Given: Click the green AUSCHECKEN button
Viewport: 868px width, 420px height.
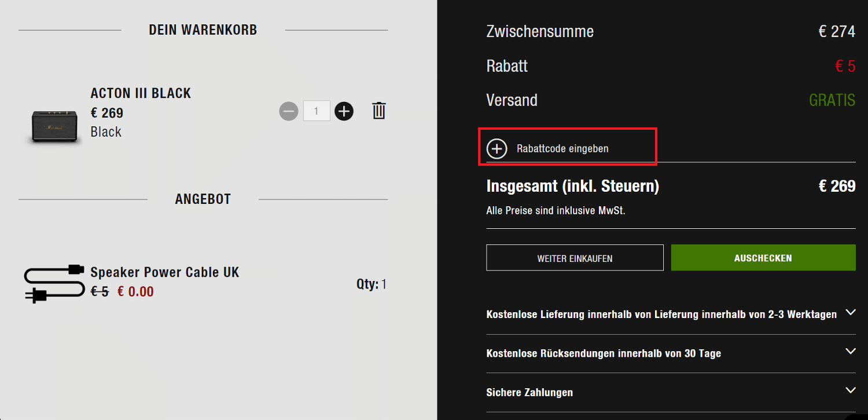Looking at the screenshot, I should [x=763, y=258].
